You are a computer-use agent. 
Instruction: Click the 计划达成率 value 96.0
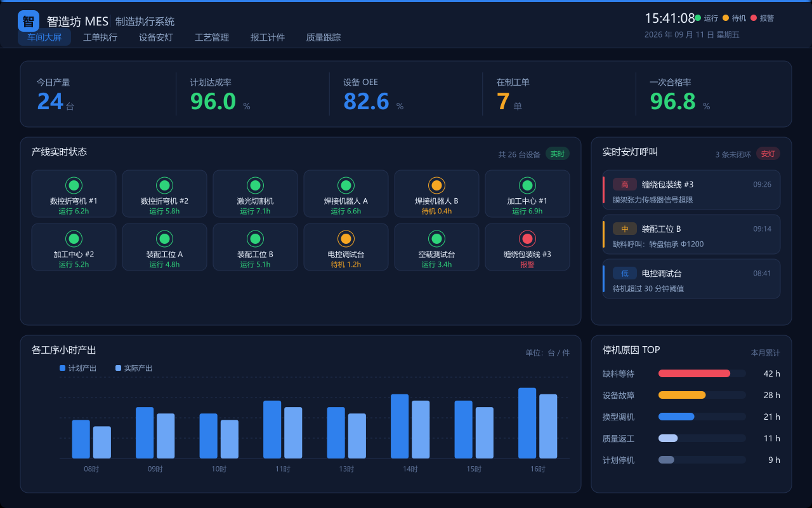pyautogui.click(x=213, y=102)
